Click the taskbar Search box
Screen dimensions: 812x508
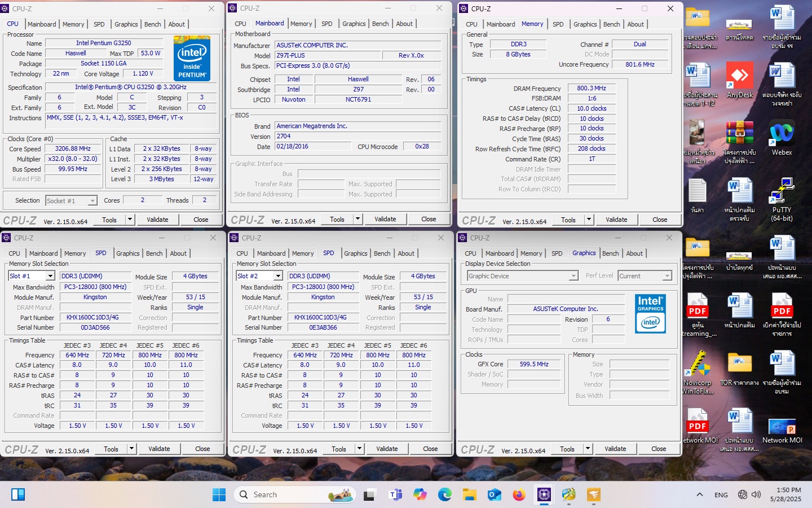[x=295, y=495]
